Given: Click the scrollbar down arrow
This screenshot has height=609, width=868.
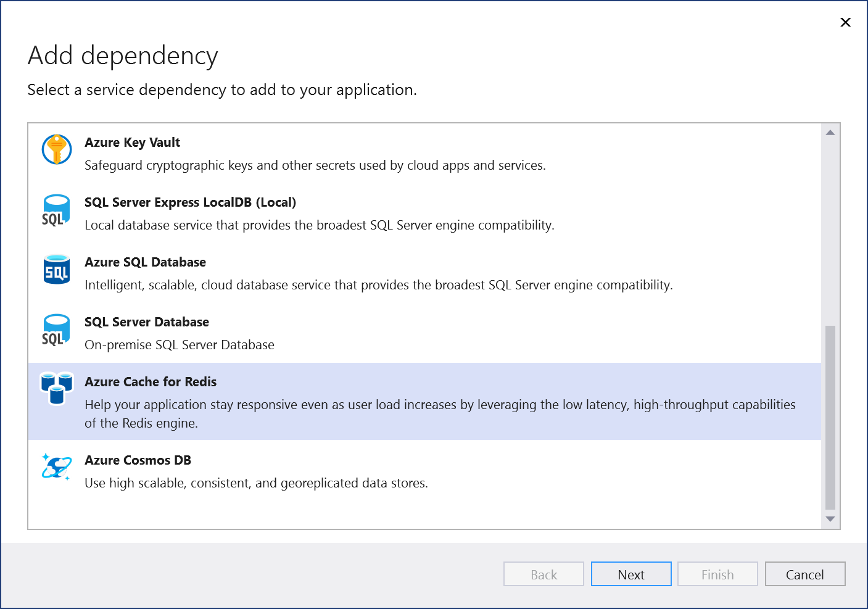Looking at the screenshot, I should pyautogui.click(x=830, y=520).
